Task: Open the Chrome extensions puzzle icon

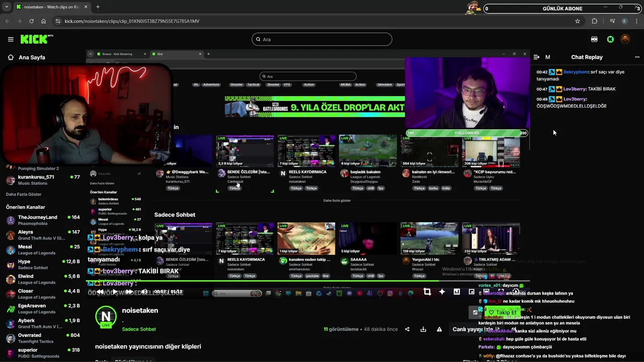Action: coord(595,21)
